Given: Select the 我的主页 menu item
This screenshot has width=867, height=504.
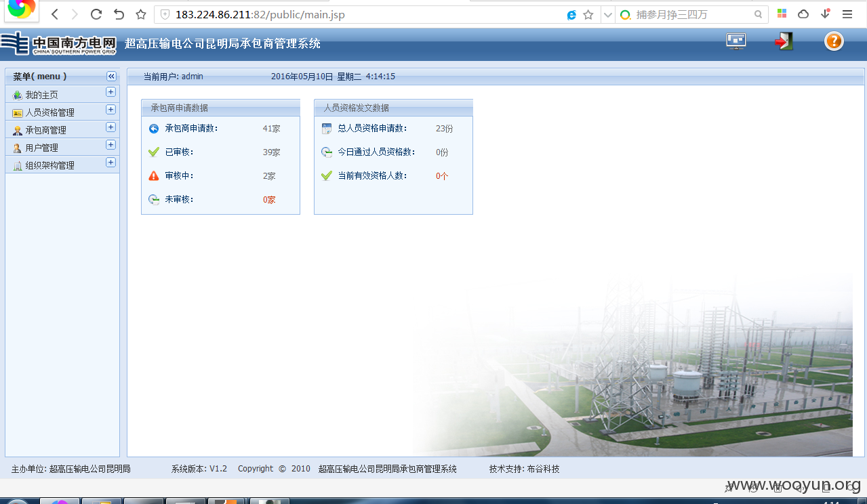Looking at the screenshot, I should 62,94.
